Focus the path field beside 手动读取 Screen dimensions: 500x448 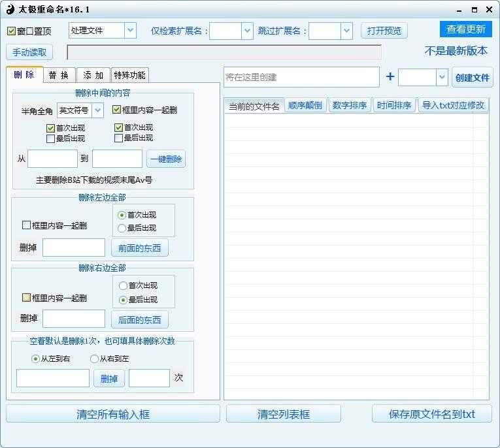(x=224, y=52)
